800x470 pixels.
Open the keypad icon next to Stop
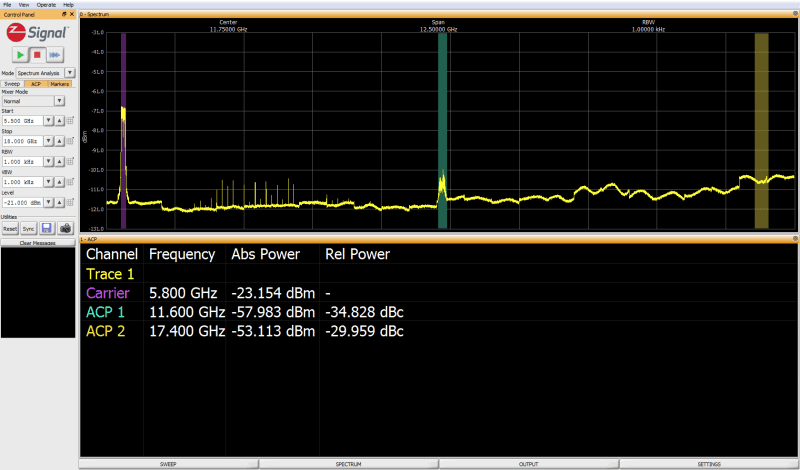(70, 141)
